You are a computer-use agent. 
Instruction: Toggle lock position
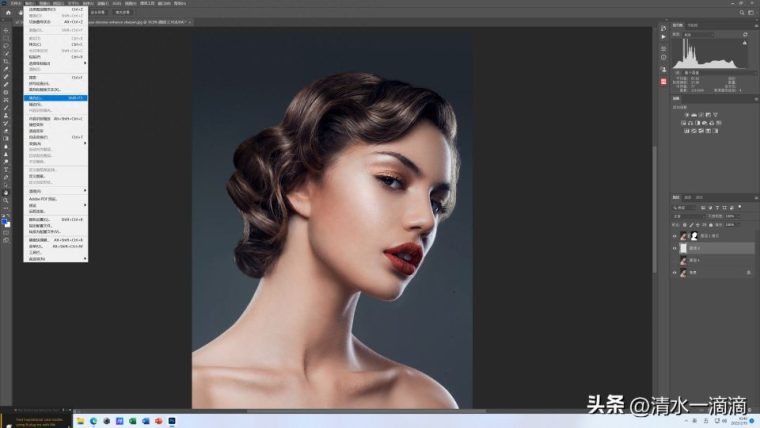pos(697,225)
